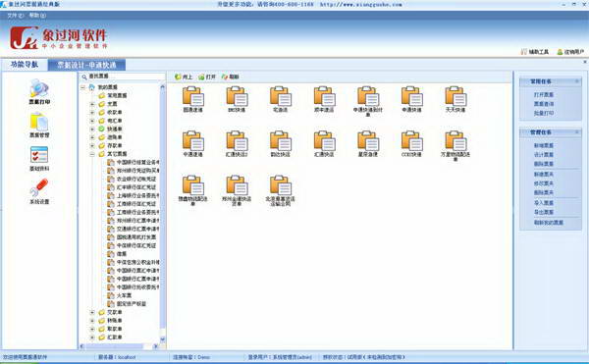This screenshot has width=589, height=364.
Task: Click the 查找票据 search field
Action: point(123,77)
